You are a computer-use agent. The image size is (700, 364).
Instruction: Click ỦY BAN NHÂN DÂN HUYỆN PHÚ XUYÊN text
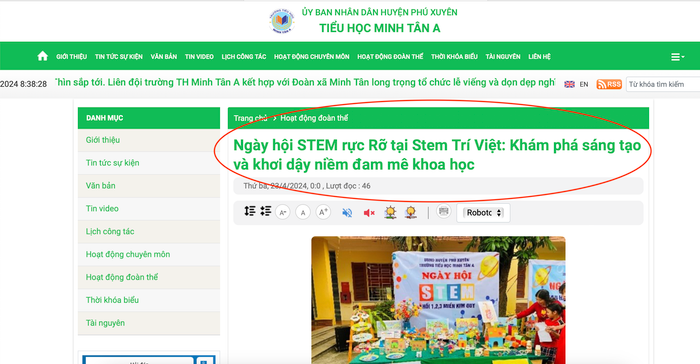coord(379,12)
